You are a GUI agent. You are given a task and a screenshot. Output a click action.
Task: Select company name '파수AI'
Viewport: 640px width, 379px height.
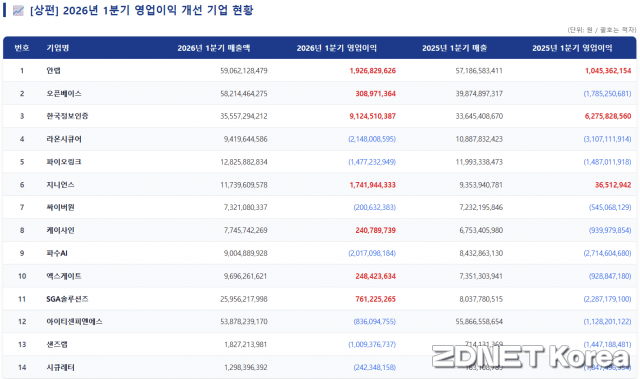pos(57,253)
